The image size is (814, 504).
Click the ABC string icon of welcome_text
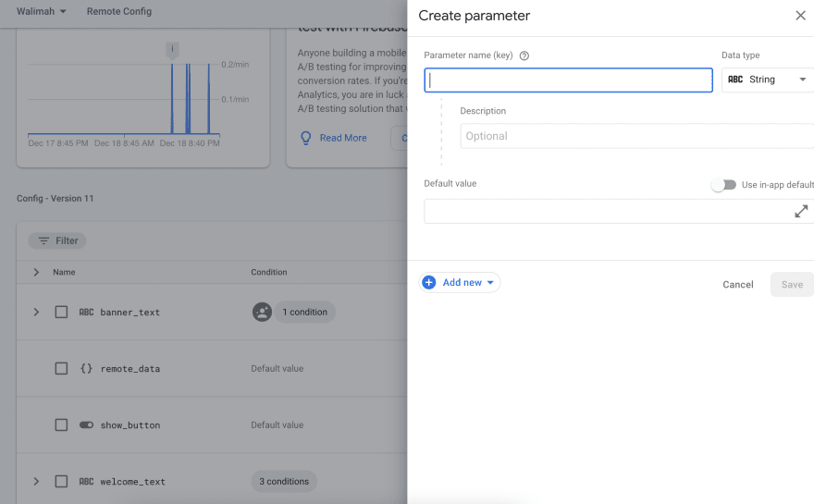(86, 482)
